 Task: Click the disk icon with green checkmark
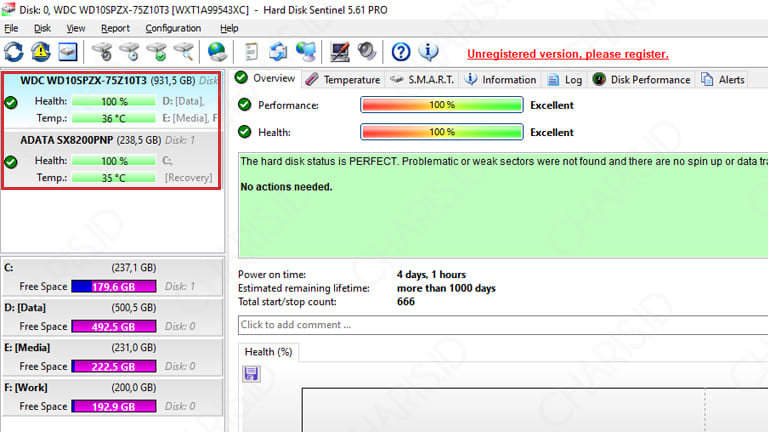157,51
